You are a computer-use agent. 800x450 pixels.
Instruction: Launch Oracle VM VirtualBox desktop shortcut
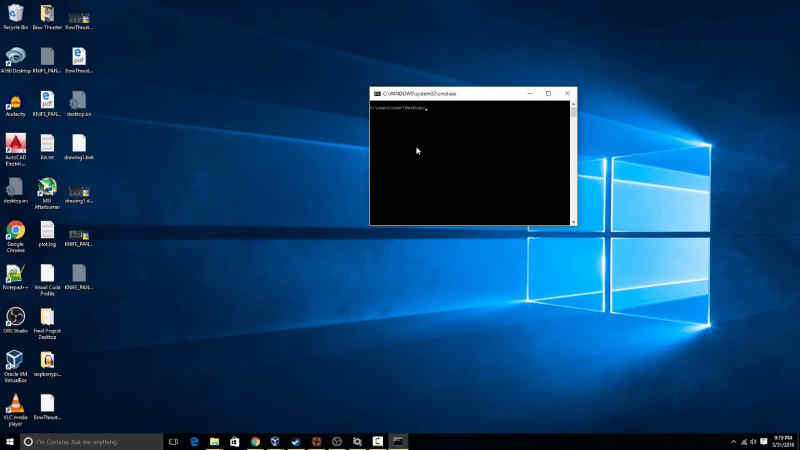tap(15, 366)
